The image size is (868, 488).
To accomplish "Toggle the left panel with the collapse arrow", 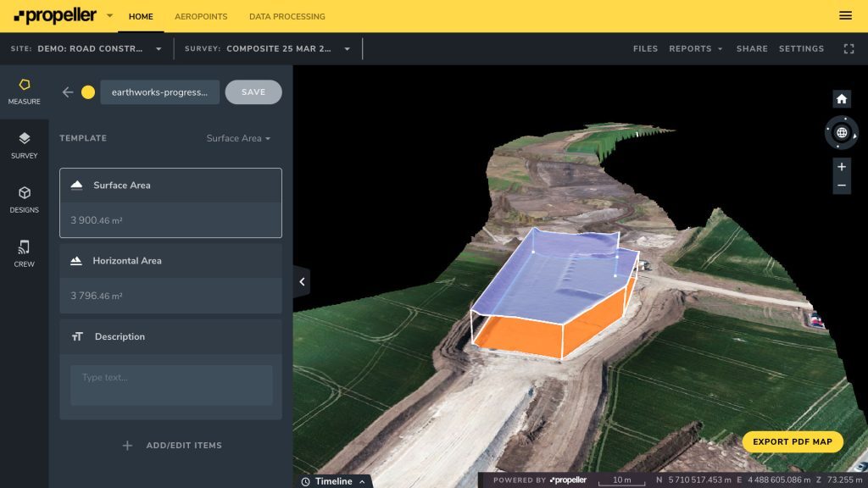I will click(x=302, y=281).
